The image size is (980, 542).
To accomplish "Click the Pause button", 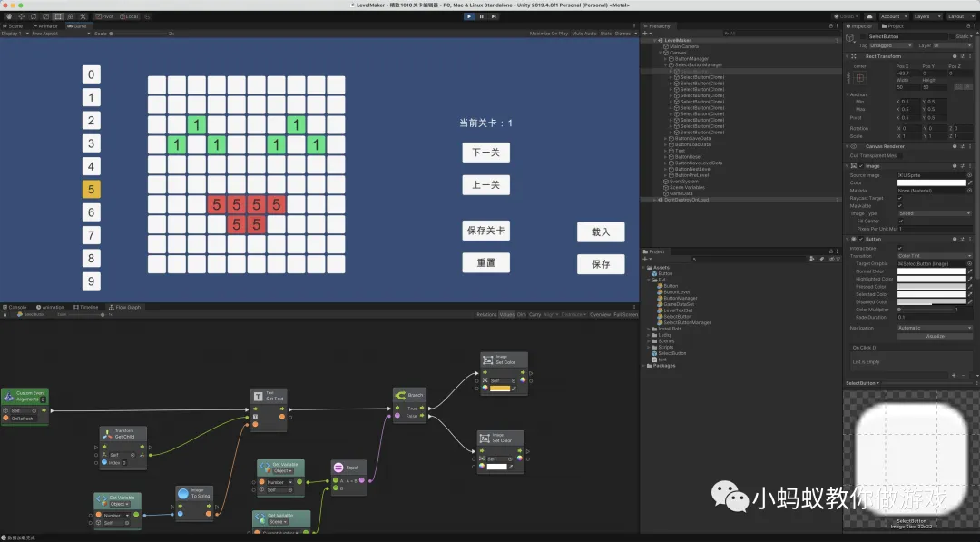I will click(481, 16).
